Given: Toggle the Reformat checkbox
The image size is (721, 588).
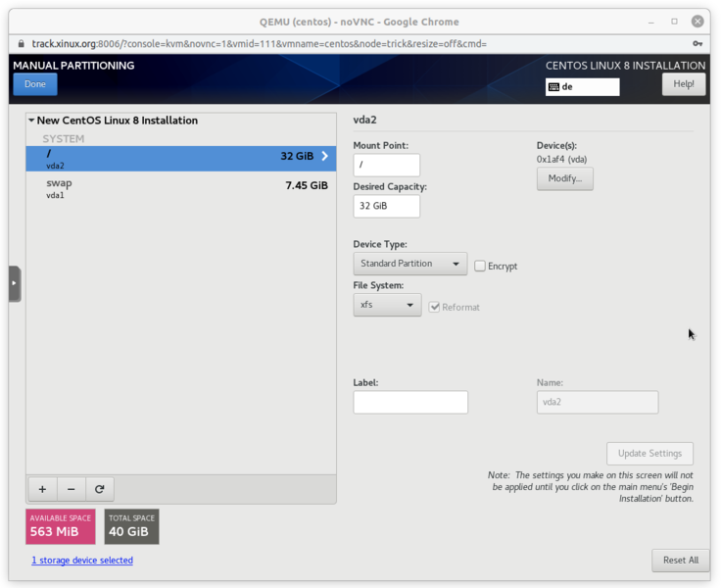Looking at the screenshot, I should (x=435, y=307).
